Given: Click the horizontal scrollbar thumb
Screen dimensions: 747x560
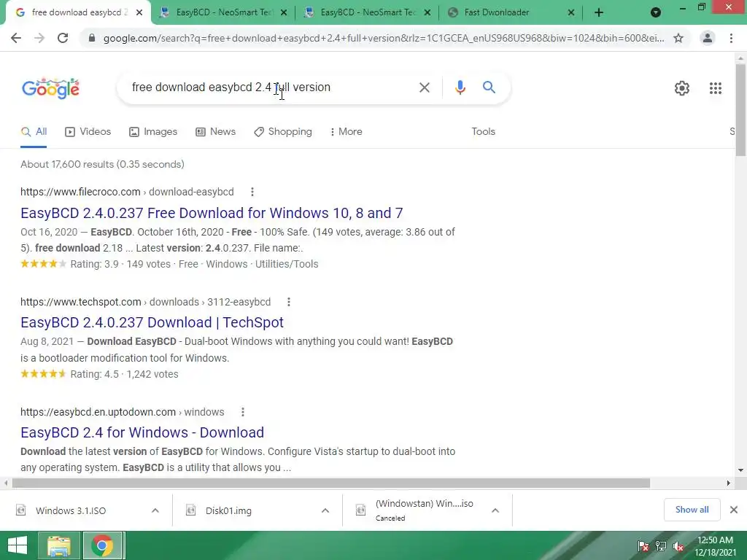Looking at the screenshot, I should click(x=331, y=483).
